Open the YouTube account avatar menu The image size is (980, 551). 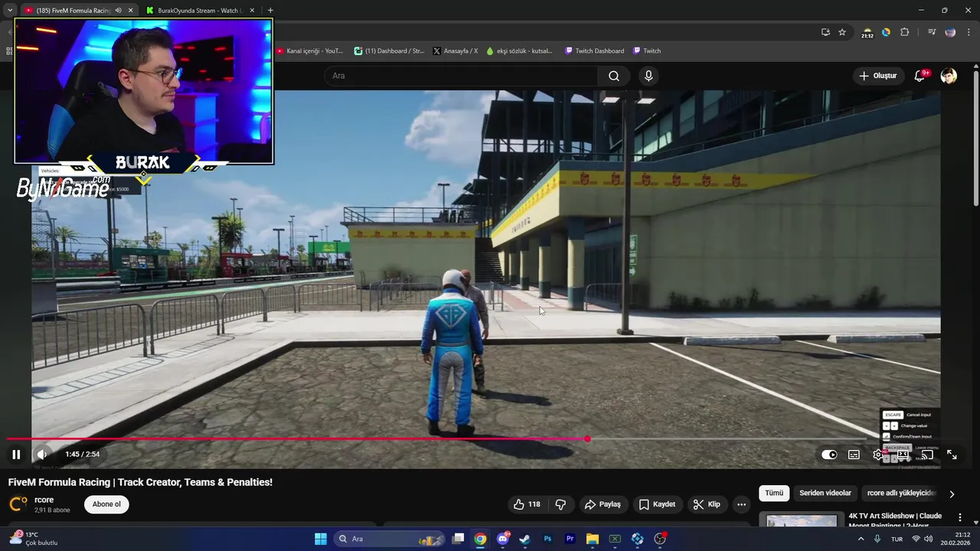[x=949, y=76]
